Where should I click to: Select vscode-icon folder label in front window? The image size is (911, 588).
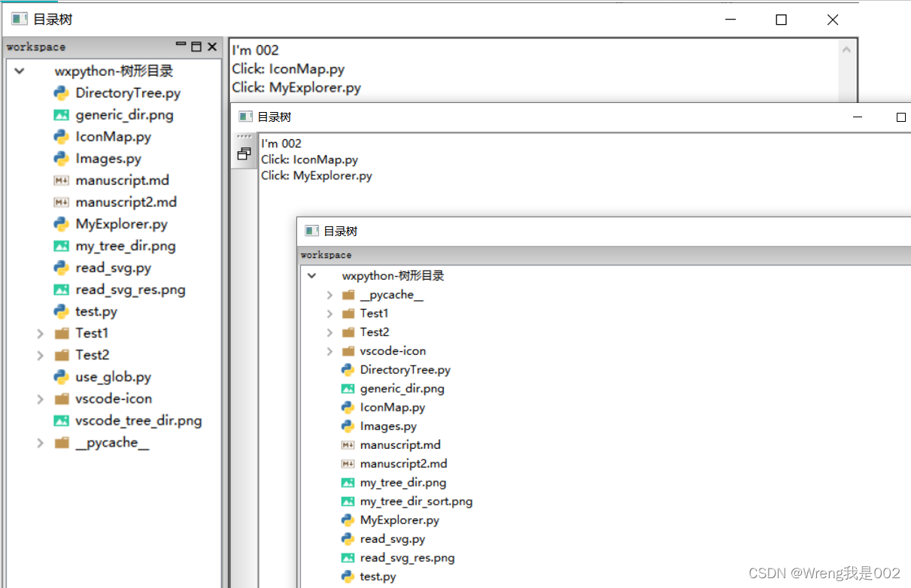pyautogui.click(x=393, y=351)
